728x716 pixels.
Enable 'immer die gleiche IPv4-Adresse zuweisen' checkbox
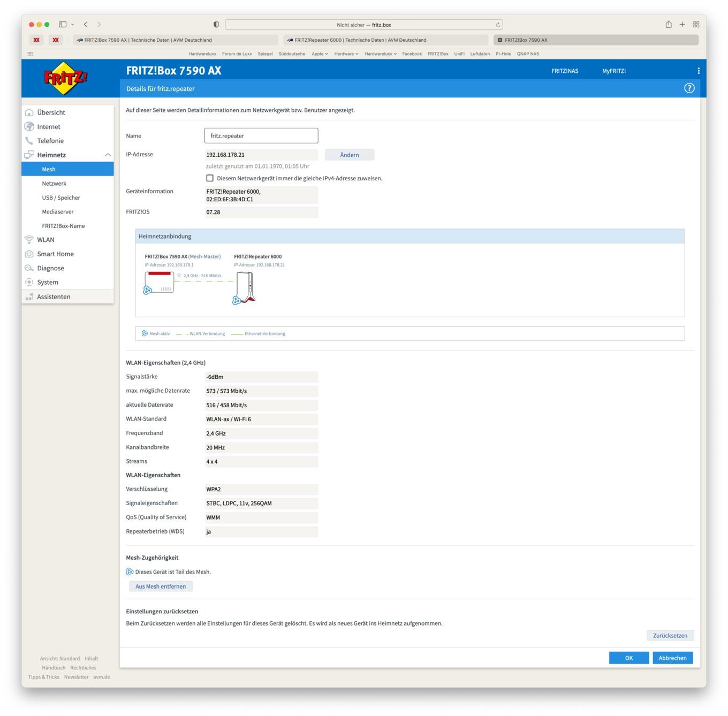[x=210, y=178]
